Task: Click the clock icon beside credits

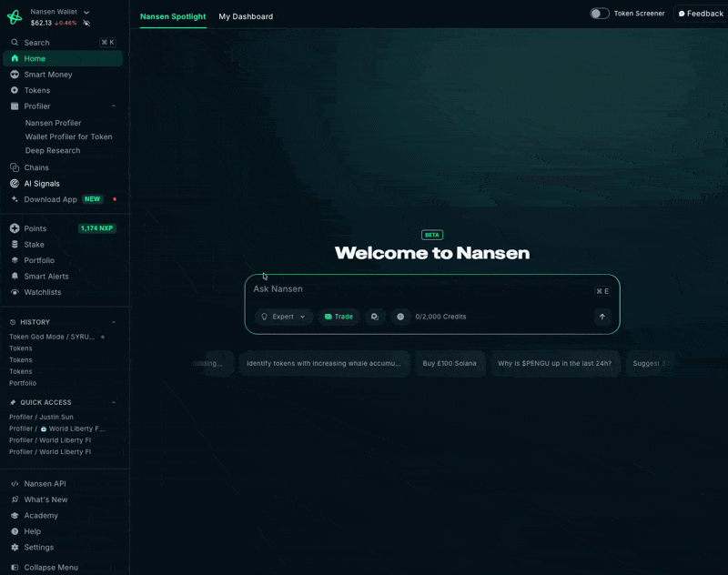Action: (x=400, y=317)
